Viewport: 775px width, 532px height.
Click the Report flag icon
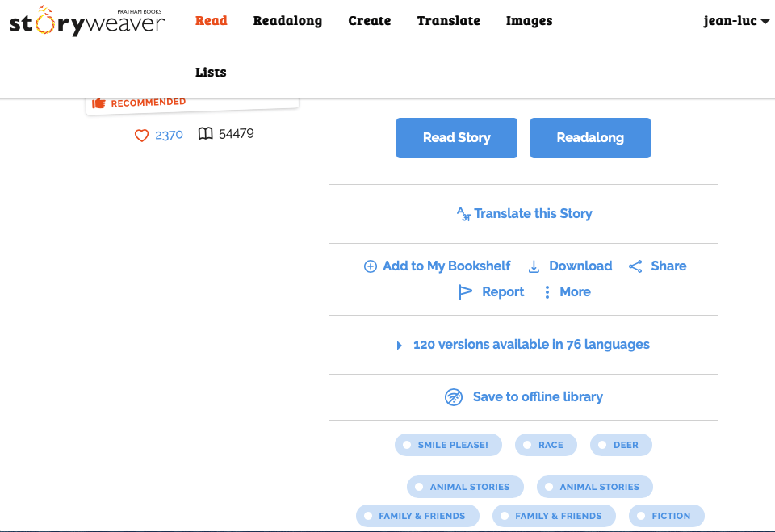pyautogui.click(x=465, y=292)
